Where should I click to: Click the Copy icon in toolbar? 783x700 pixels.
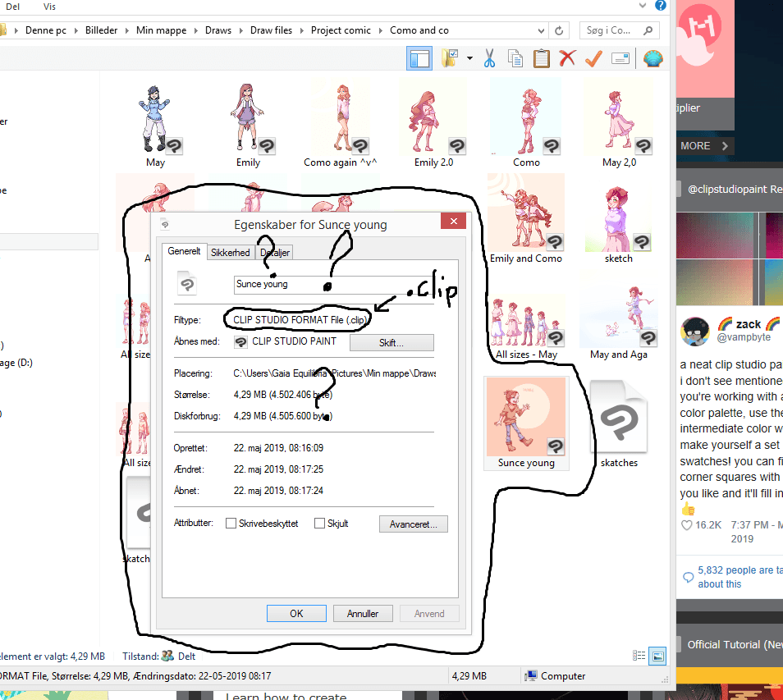pyautogui.click(x=515, y=59)
